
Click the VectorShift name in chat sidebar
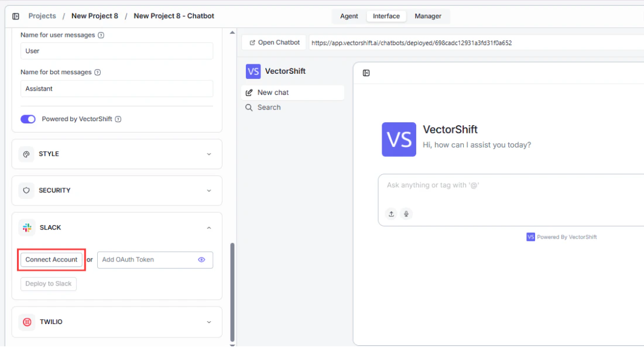pos(285,71)
